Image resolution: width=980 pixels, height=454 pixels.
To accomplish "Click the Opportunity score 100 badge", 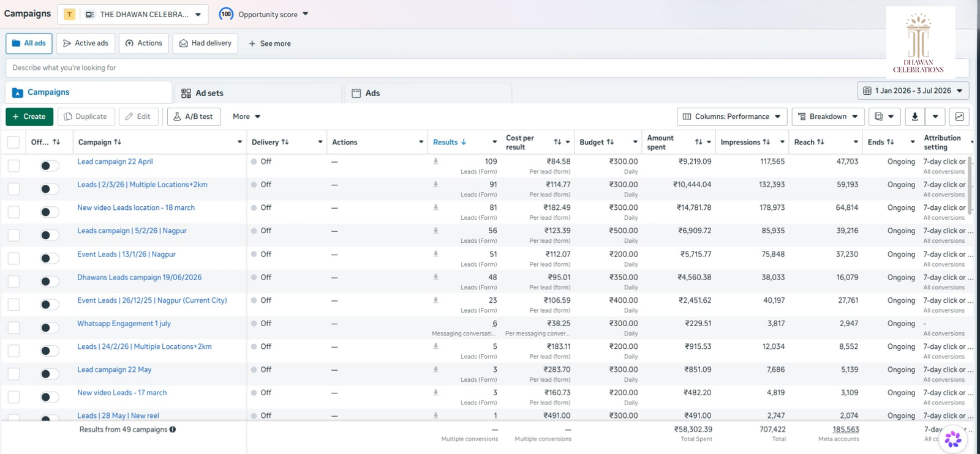I will pyautogui.click(x=226, y=14).
